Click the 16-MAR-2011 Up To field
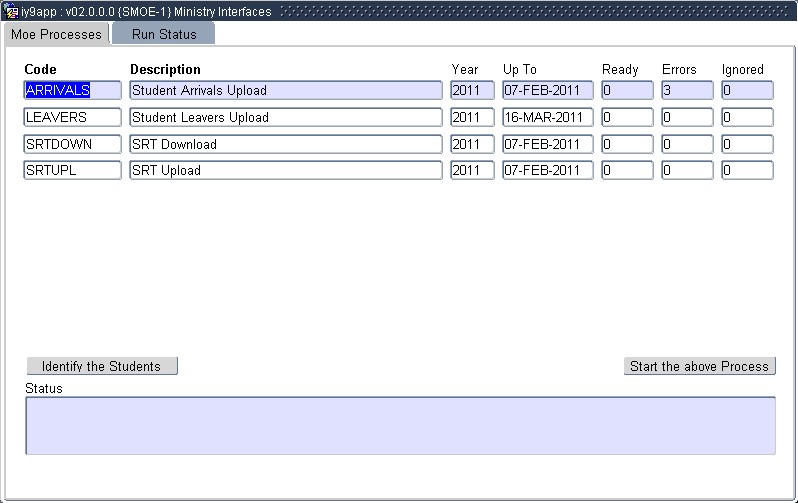798x503 pixels. [x=548, y=117]
